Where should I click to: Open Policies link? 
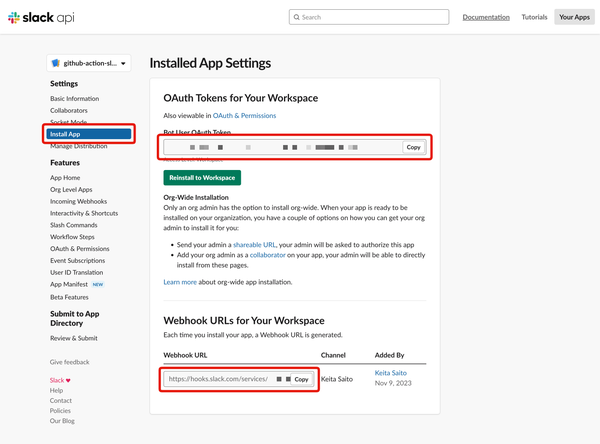point(60,411)
